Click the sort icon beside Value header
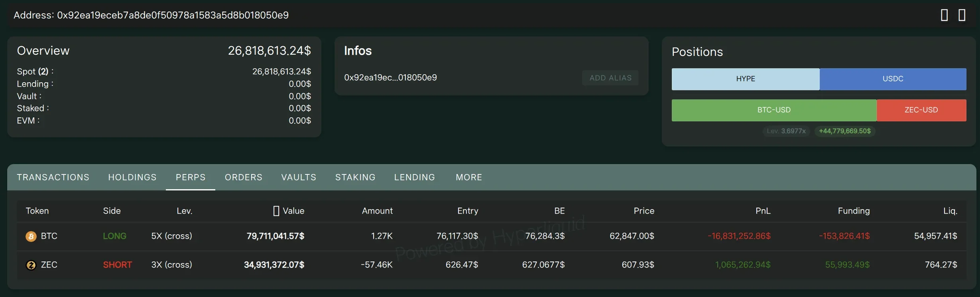The image size is (980, 297). pyautogui.click(x=276, y=211)
